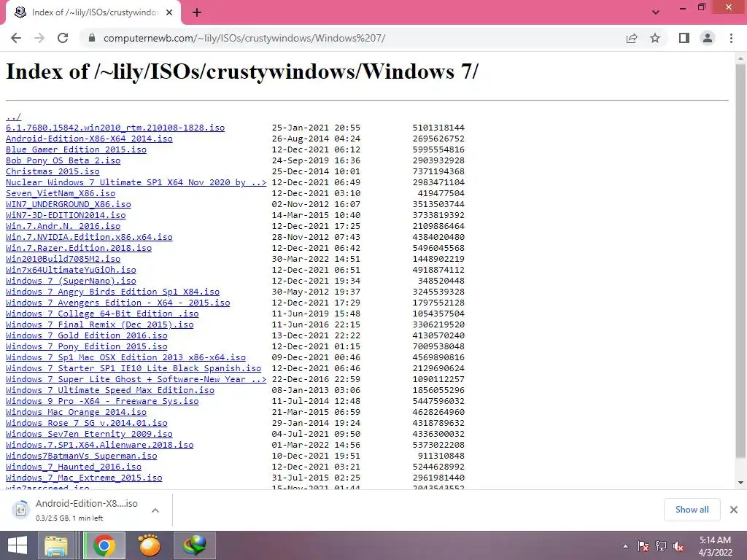Open the Windows Start menu
This screenshot has height=560, width=747.
[x=18, y=545]
